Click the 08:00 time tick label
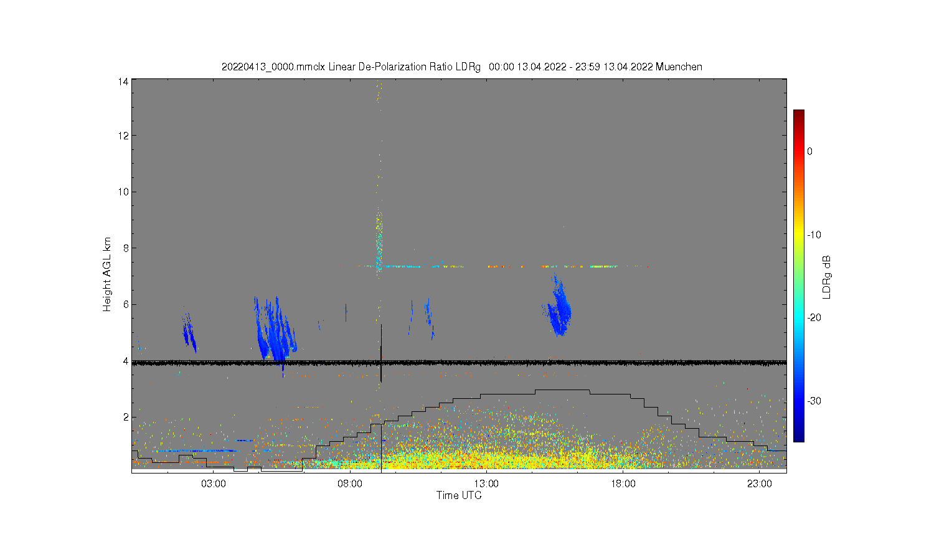The width and height of the screenshot is (934, 560). point(350,484)
